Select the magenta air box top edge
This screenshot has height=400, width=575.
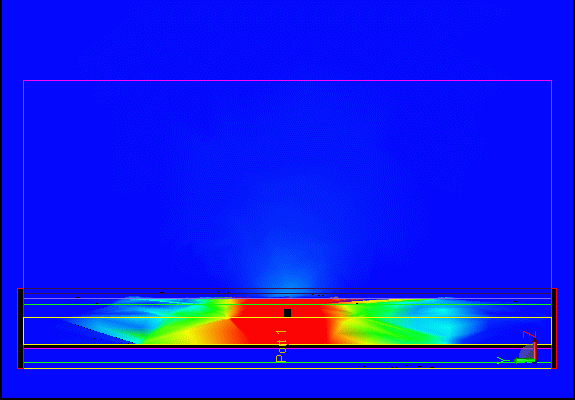pos(288,80)
